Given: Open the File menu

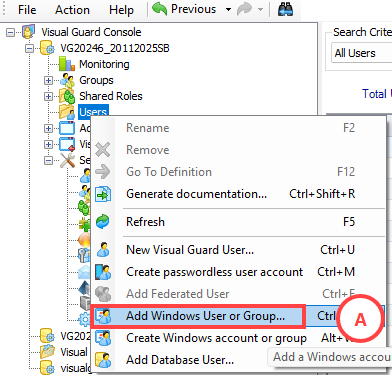Looking at the screenshot, I should (27, 10).
